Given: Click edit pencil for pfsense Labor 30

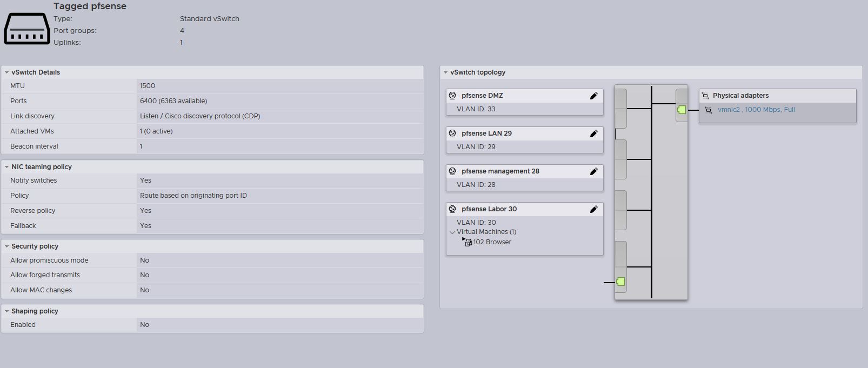Looking at the screenshot, I should (x=593, y=209).
